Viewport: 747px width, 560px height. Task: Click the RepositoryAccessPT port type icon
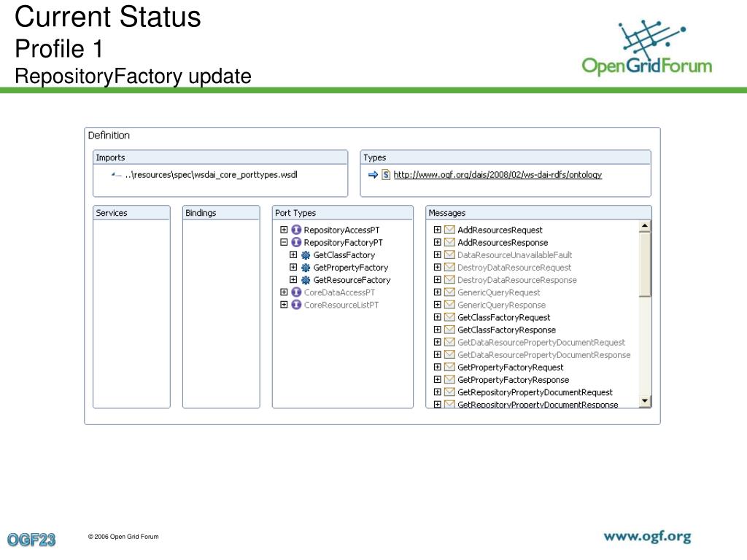296,230
